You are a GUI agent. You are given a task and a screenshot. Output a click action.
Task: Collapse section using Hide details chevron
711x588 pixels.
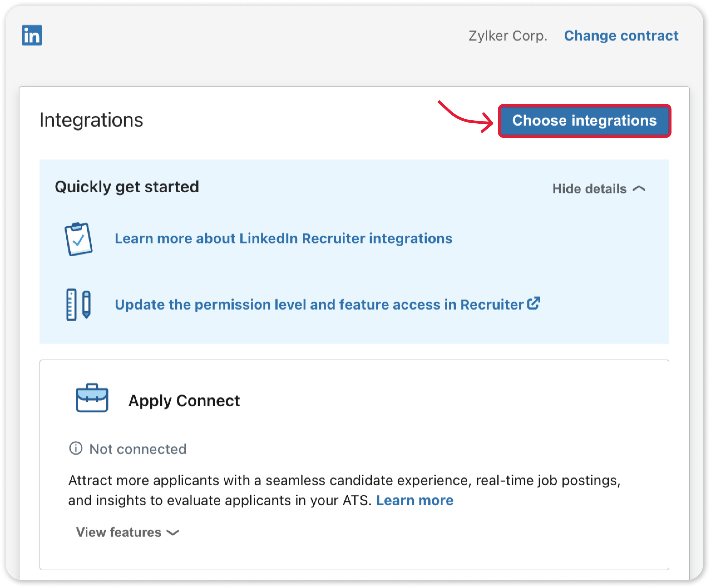639,188
